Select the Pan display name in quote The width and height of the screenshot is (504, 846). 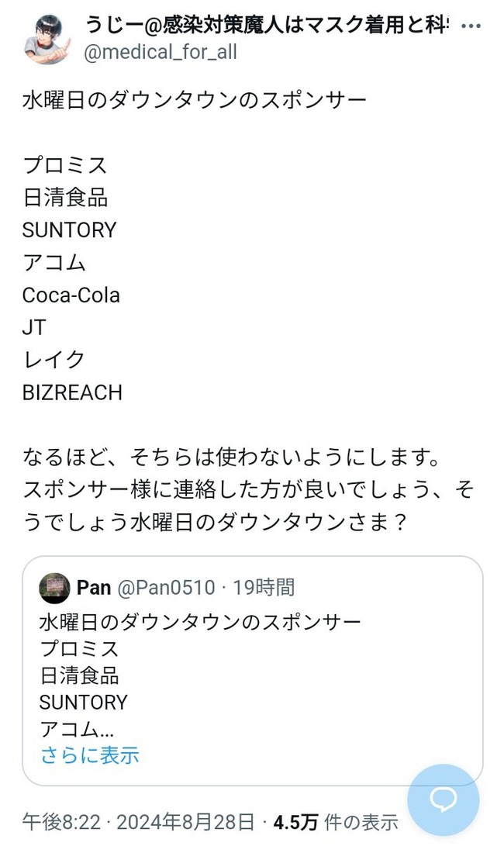[x=93, y=587]
